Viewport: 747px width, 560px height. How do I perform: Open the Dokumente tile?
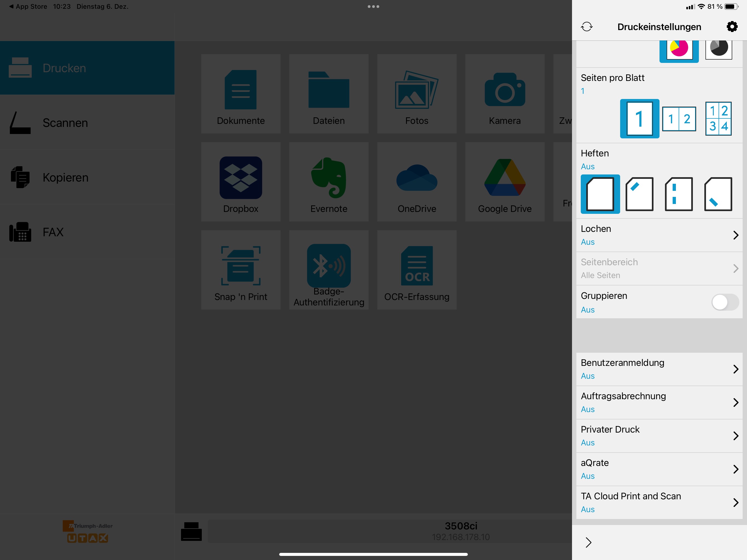point(240,94)
